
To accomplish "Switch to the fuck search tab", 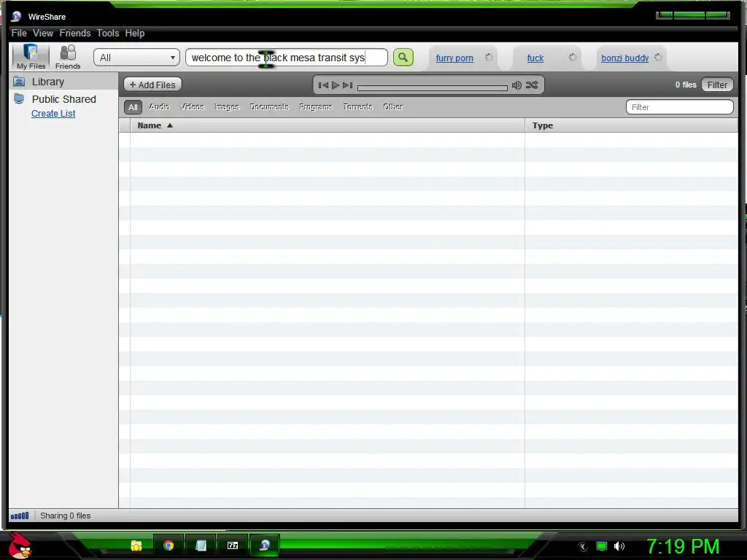I will [535, 58].
